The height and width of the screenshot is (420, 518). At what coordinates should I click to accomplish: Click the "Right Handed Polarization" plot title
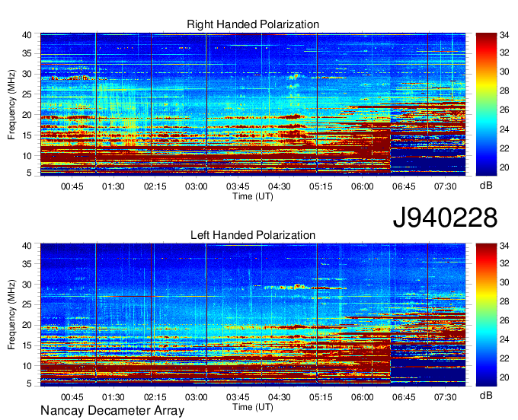pos(253,24)
